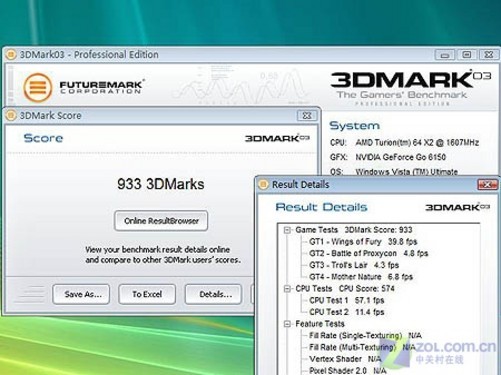Click the 3DMark03 main window title icon
Screen dimensions: 501x375
[11, 54]
